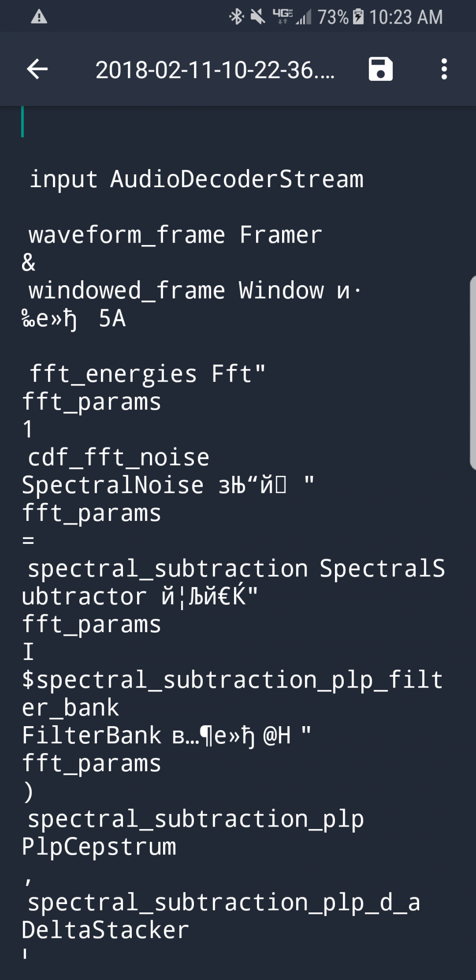Image resolution: width=476 pixels, height=980 pixels.
Task: Tap the battery charging icon
Action: point(358,17)
